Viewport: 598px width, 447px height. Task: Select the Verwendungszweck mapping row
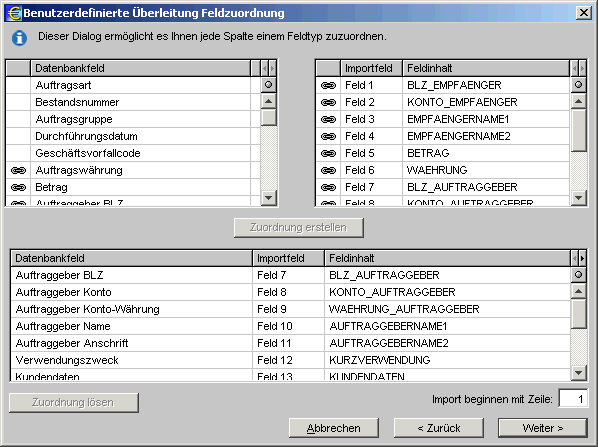point(291,360)
